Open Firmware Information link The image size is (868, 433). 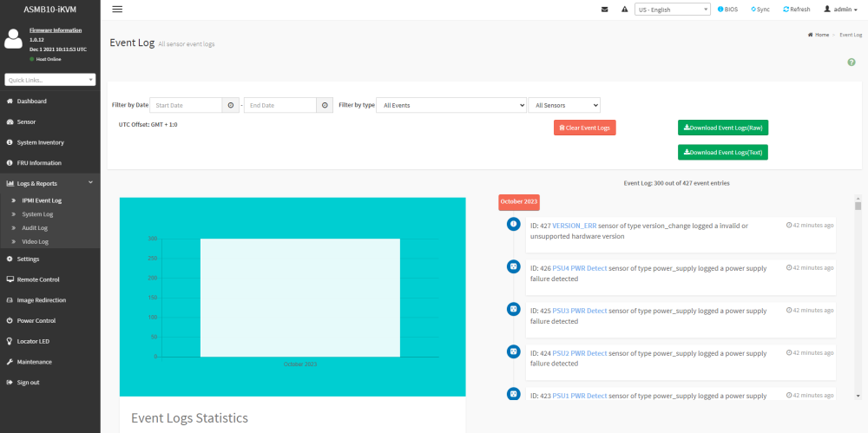click(x=56, y=30)
